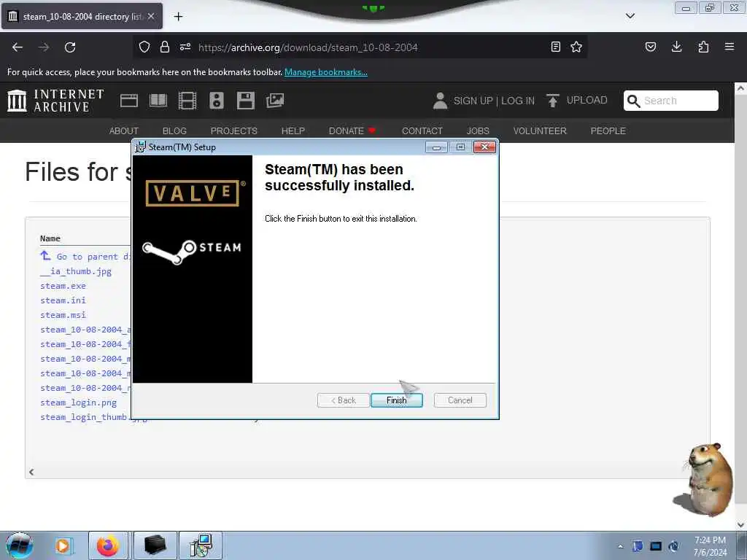Viewport: 747px width, 560px height.
Task: Open the Video film strip icon
Action: (x=187, y=101)
